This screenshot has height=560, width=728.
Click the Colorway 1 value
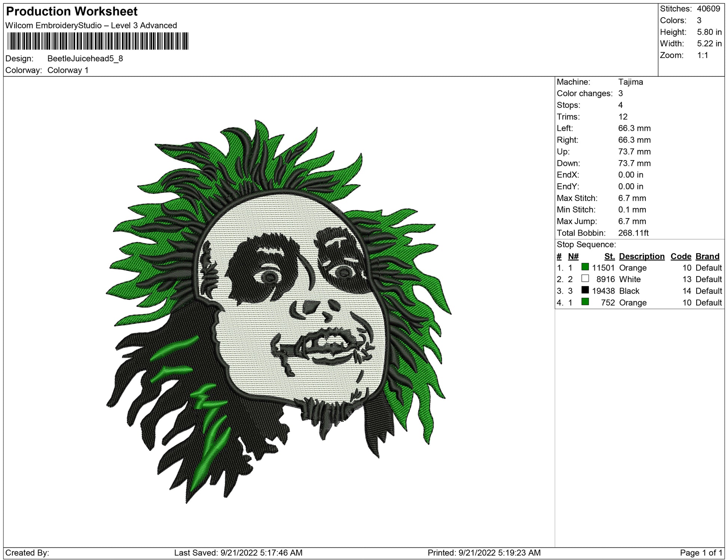[68, 70]
